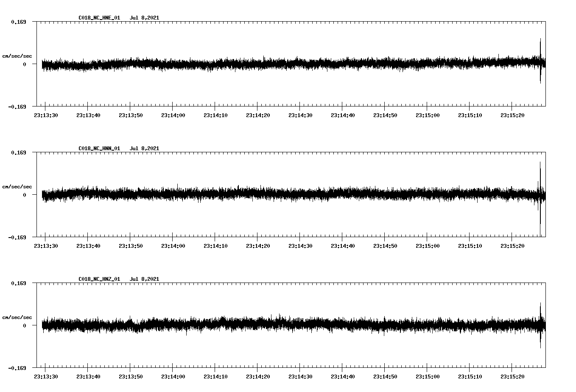The image size is (576, 392).
Task: Select the C018_NC_HNZ_01 channel title
Action: (98, 279)
